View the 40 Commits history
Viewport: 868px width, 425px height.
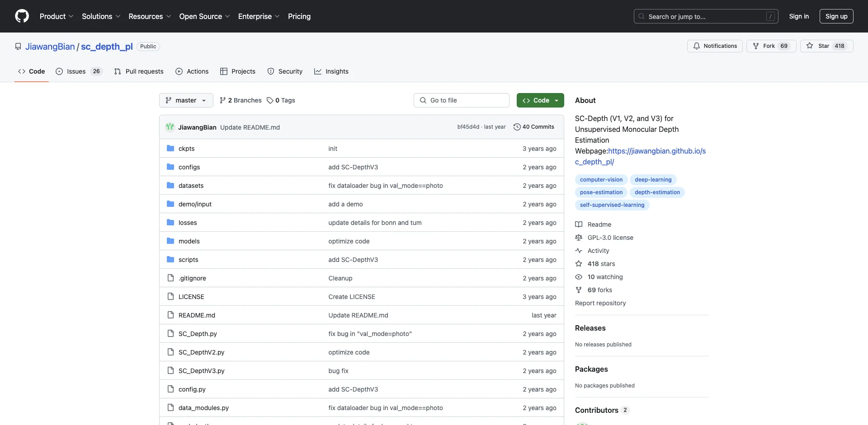tap(534, 127)
